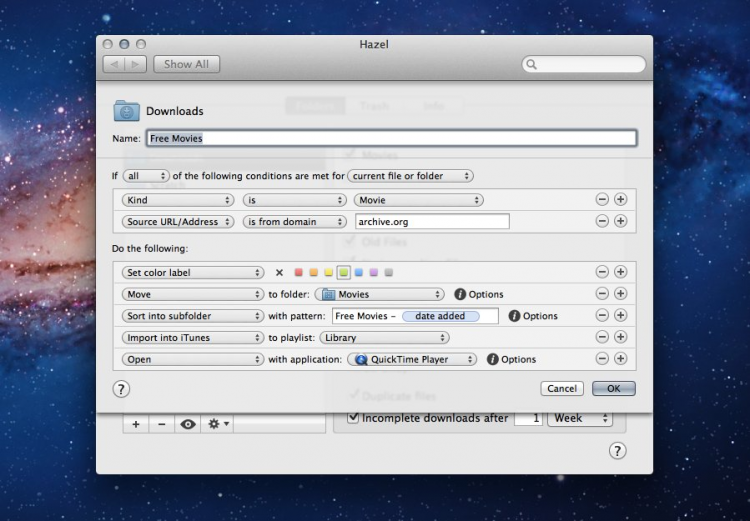The image size is (750, 521).
Task: Select the red color label swatch
Action: pyautogui.click(x=298, y=272)
